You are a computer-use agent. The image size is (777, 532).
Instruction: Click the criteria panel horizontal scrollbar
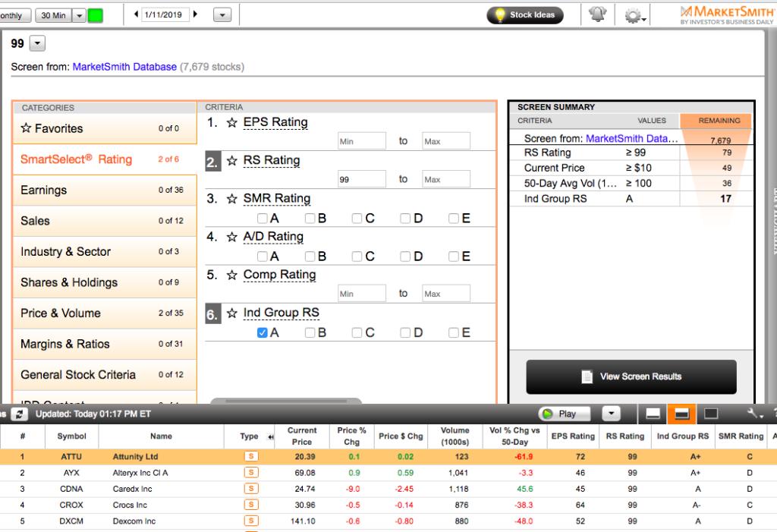[286, 401]
